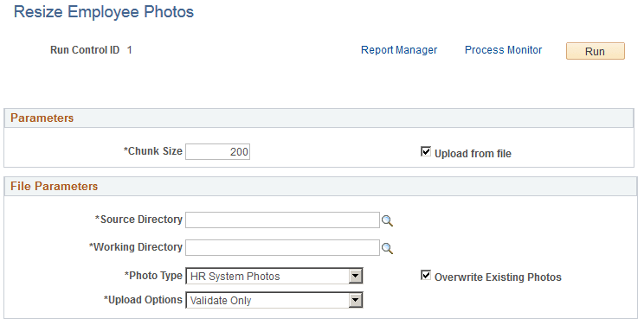Select the Working Directory text box
Screen dimensions: 644x325
(282, 247)
